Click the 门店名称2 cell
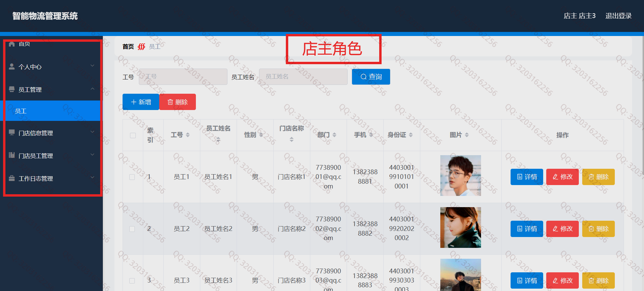 coord(292,229)
